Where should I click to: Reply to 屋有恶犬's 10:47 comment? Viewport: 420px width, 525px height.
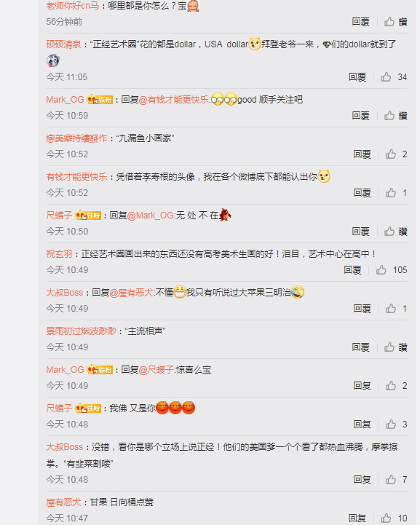[357, 518]
